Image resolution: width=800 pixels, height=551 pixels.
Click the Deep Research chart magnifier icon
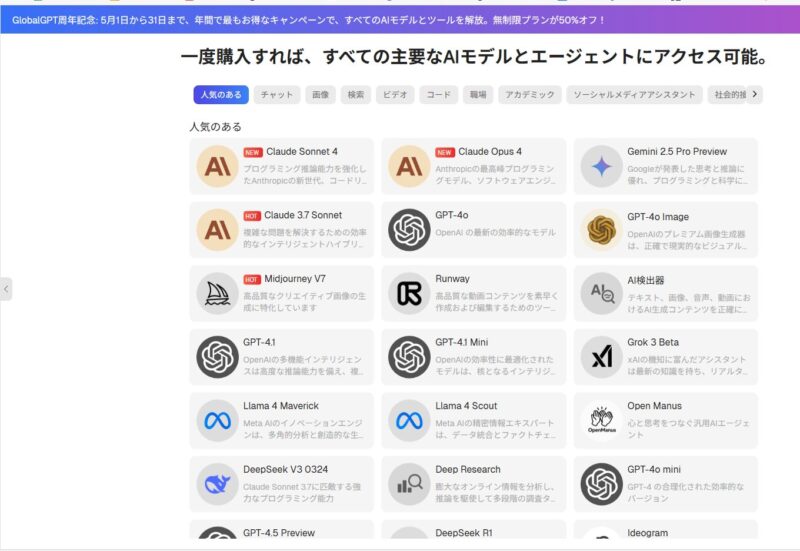[x=409, y=484]
